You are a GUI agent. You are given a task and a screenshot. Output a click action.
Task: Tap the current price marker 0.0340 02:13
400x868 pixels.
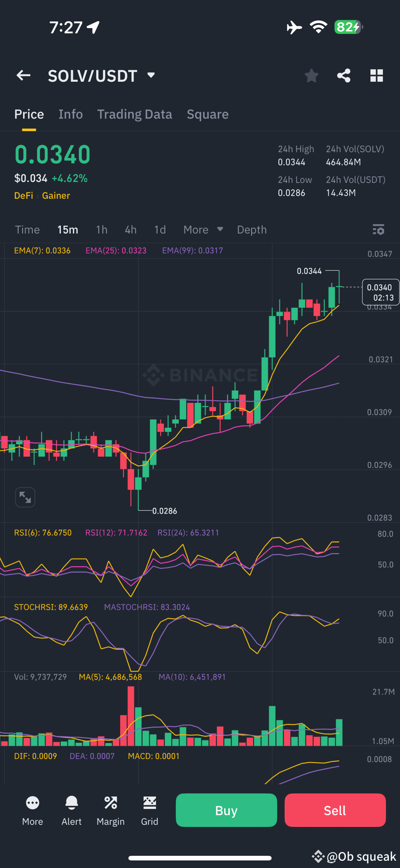pyautogui.click(x=380, y=292)
